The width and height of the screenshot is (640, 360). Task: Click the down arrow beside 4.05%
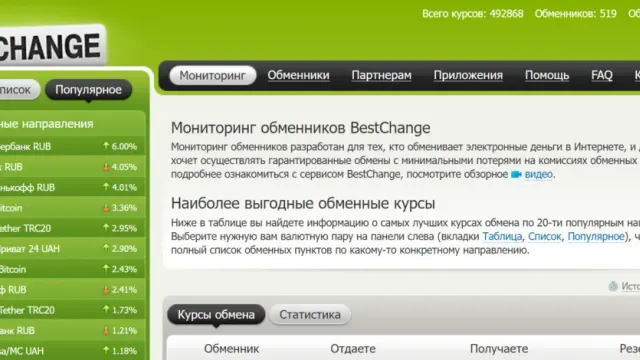pos(106,167)
